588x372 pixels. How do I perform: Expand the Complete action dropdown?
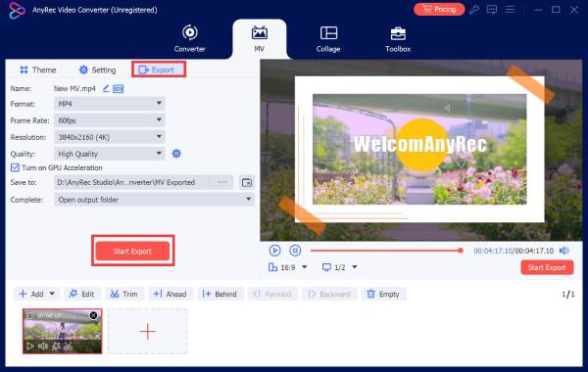click(154, 200)
